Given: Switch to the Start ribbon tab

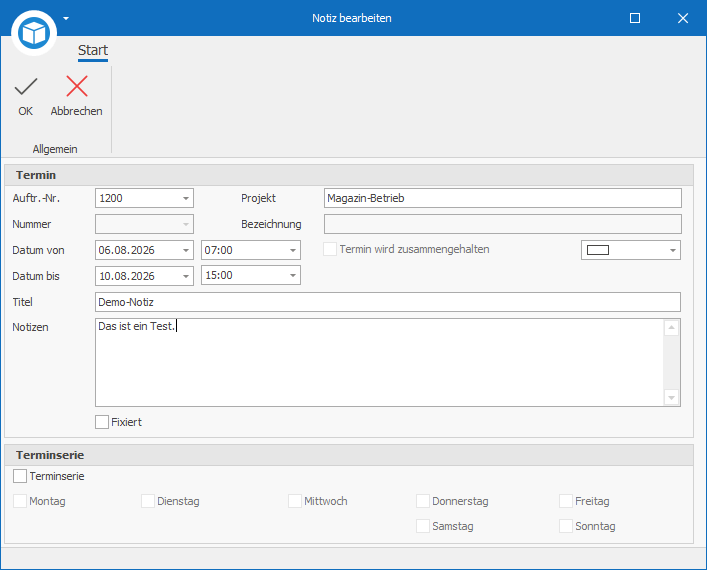Looking at the screenshot, I should point(93,50).
